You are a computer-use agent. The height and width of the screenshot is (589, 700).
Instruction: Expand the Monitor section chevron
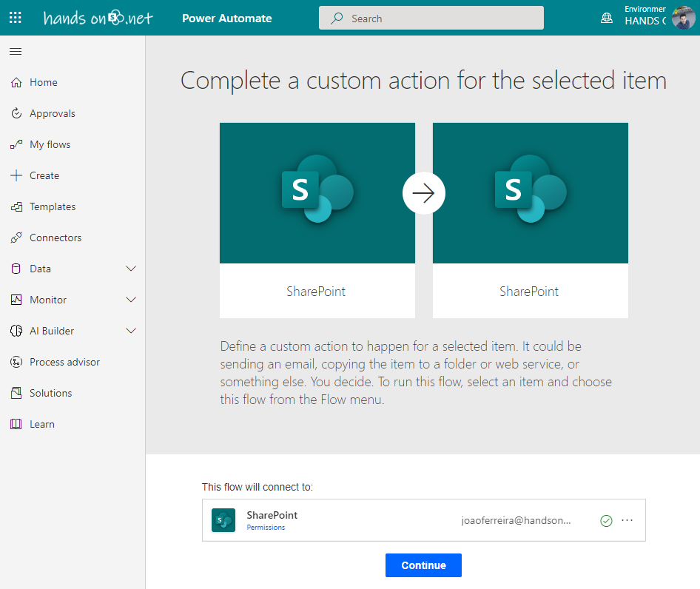[131, 300]
